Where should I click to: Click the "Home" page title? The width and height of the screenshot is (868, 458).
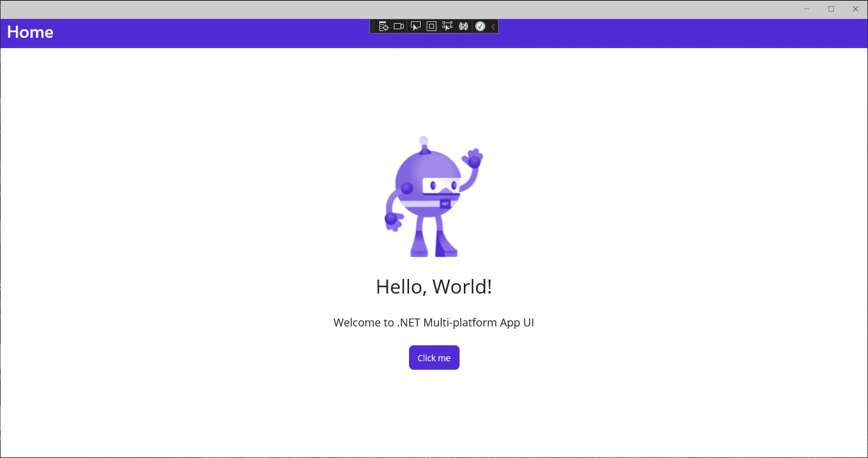(30, 32)
